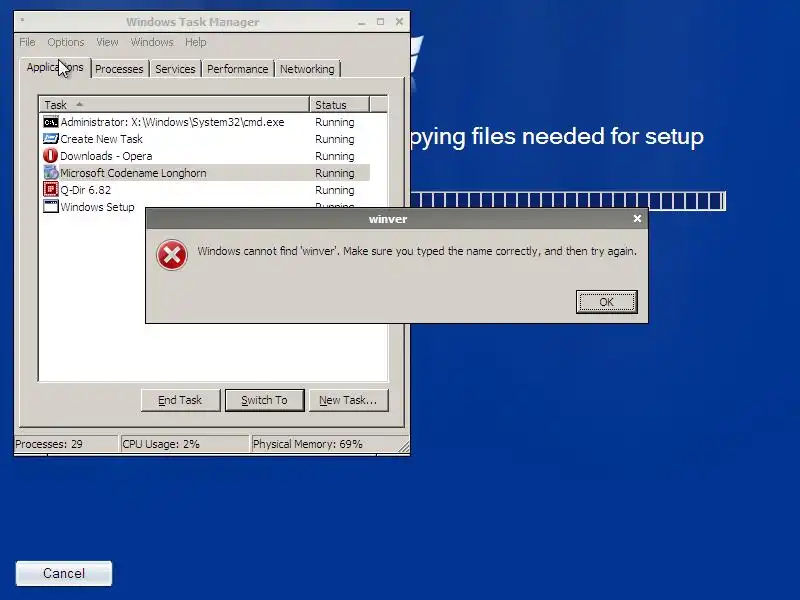Open the Help menu
The image size is (800, 600).
pos(195,42)
